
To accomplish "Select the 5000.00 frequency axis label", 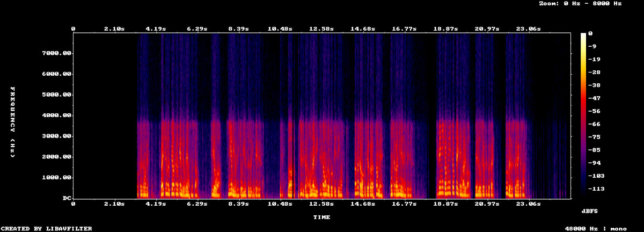I will (57, 95).
